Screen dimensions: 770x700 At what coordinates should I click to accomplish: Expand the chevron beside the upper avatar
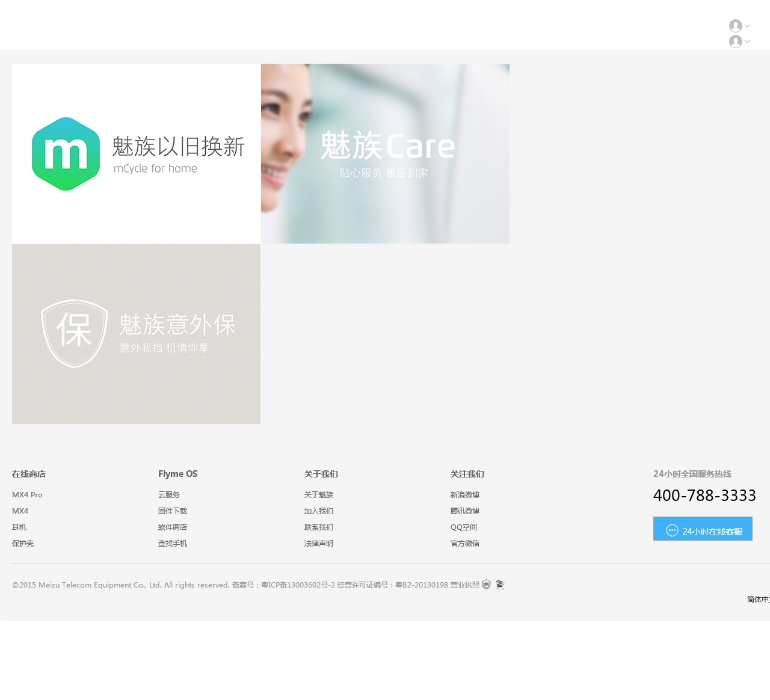[x=748, y=26]
